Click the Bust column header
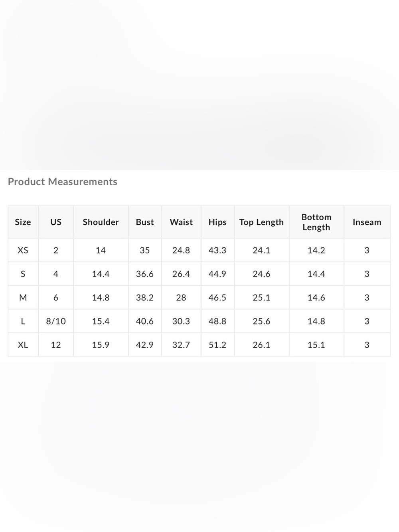This screenshot has height=532, width=399. [145, 222]
